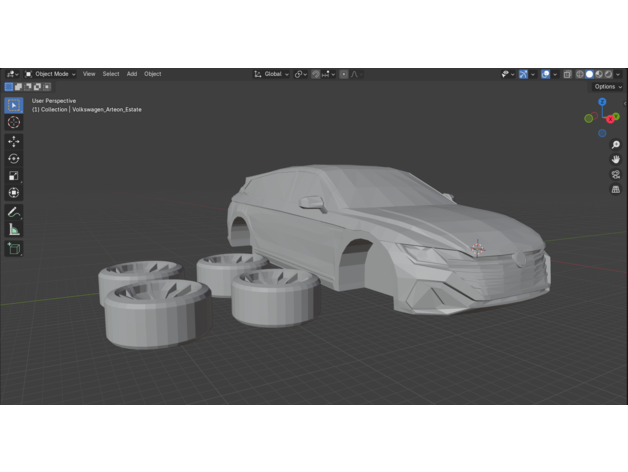Select the Cursor tool in toolbar

point(14,122)
